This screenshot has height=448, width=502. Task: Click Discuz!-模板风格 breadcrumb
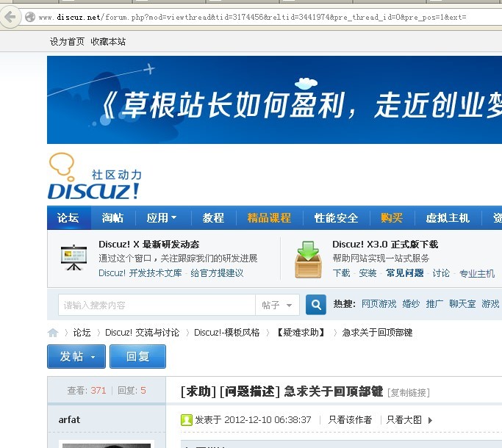(x=227, y=333)
